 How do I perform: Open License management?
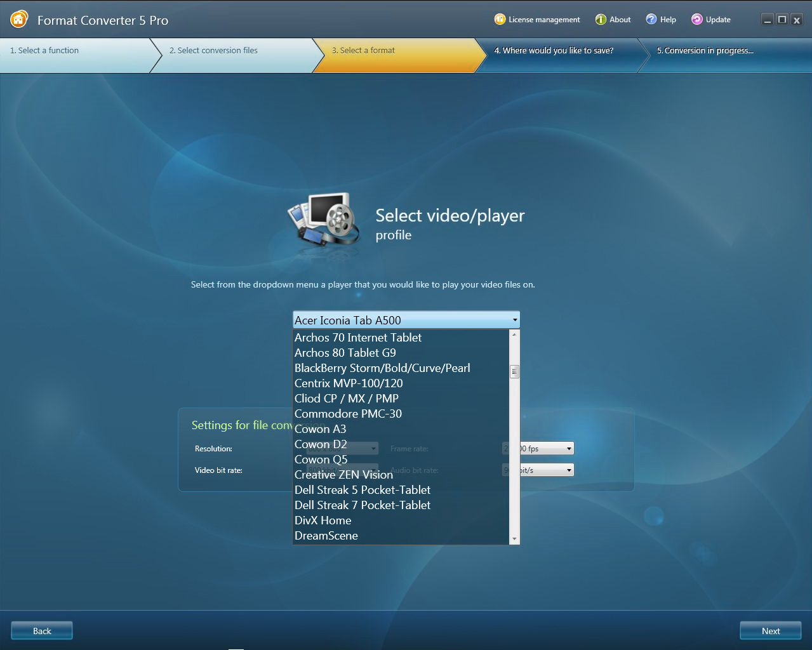coord(537,20)
